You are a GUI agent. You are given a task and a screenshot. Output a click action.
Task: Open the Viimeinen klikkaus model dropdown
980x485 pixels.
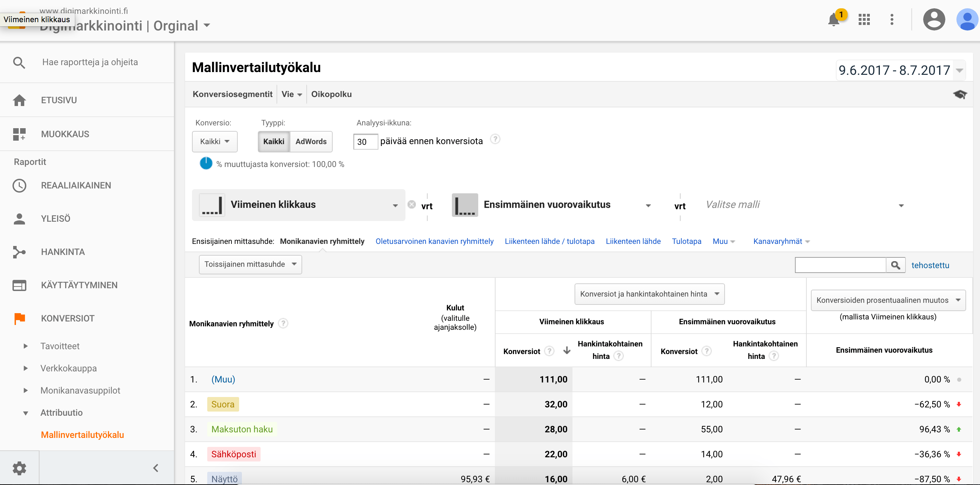299,205
